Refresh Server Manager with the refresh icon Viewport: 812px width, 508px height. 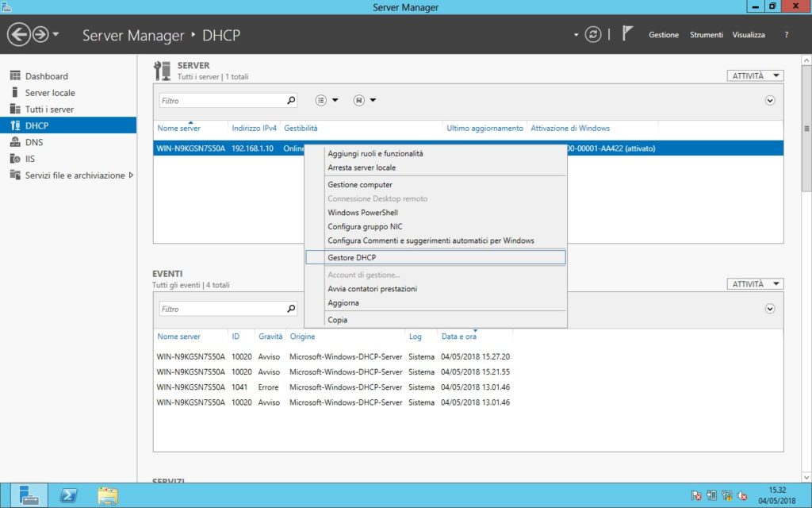click(x=593, y=35)
